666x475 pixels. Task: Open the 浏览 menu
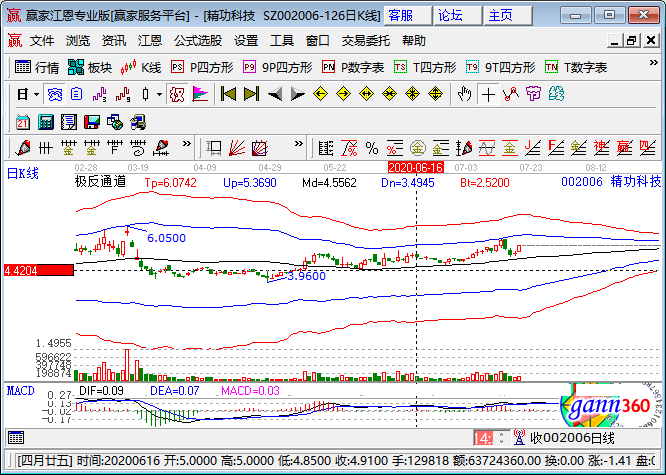pyautogui.click(x=78, y=41)
